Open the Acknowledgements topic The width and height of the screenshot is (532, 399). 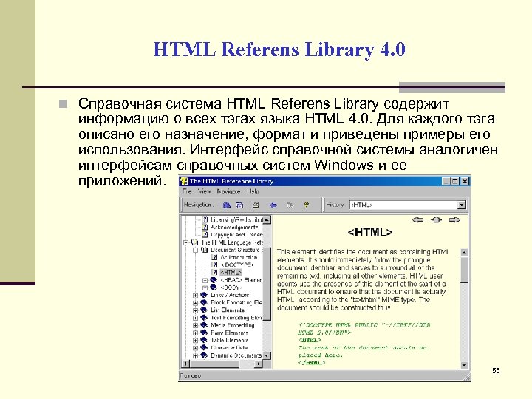pos(234,227)
